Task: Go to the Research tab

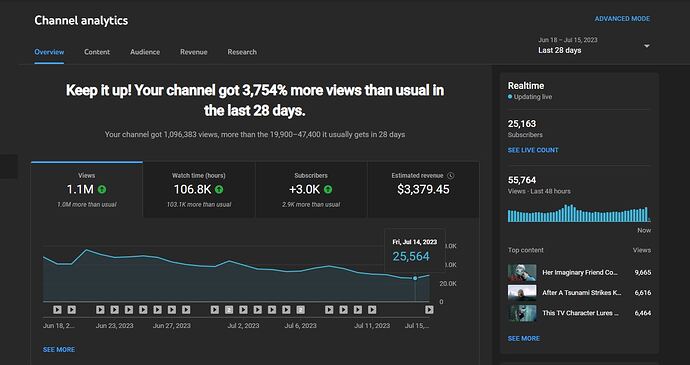Action: [x=242, y=52]
